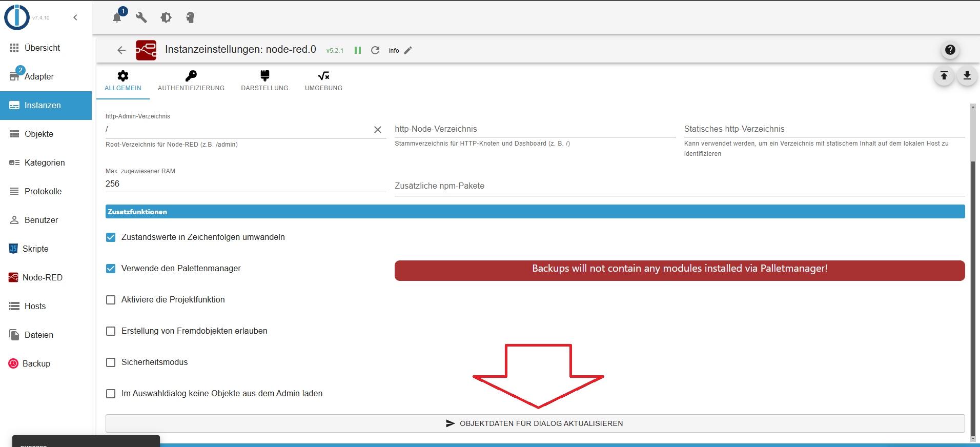Open Backup in the sidebar
The height and width of the screenshot is (447, 980).
(x=46, y=363)
